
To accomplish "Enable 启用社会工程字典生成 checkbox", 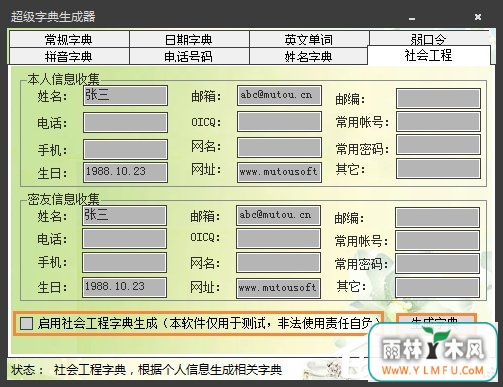I will 26,323.
